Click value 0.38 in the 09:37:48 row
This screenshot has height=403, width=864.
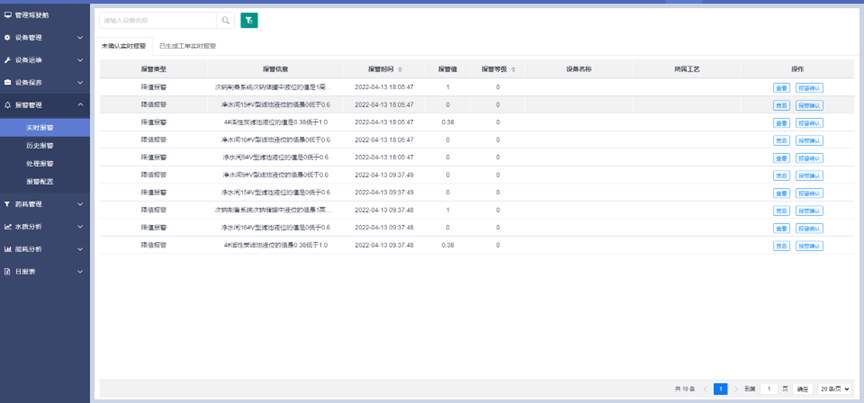(x=447, y=245)
